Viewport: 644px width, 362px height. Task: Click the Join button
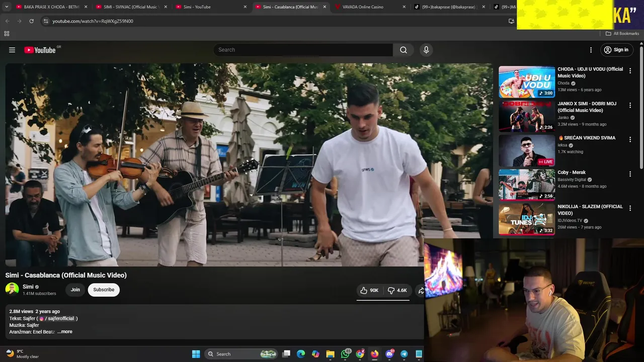75,290
